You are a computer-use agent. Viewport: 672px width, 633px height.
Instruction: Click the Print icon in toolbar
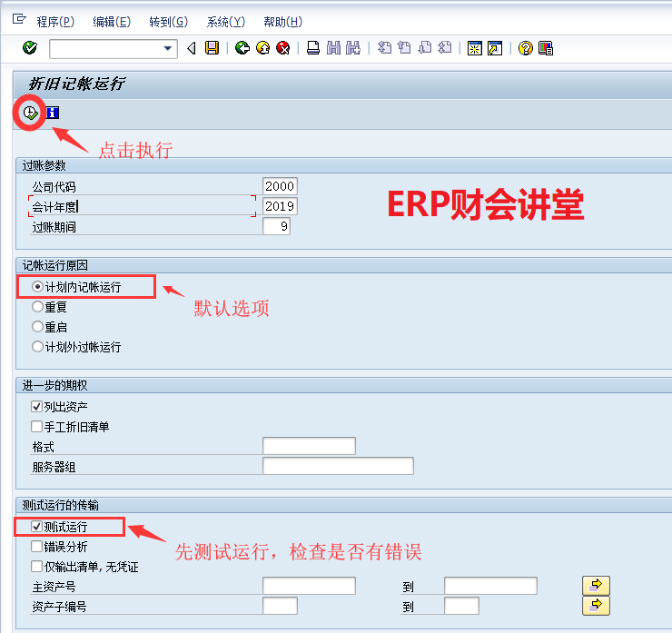click(x=312, y=48)
